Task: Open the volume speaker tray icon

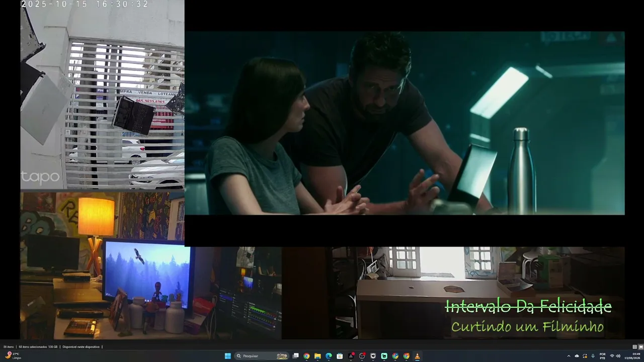Action: click(x=618, y=356)
